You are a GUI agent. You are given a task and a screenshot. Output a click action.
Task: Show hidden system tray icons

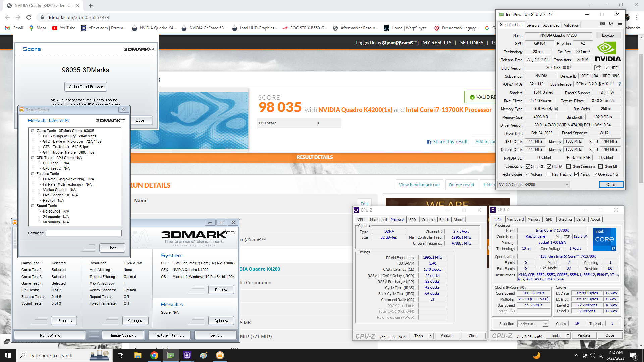(x=577, y=355)
